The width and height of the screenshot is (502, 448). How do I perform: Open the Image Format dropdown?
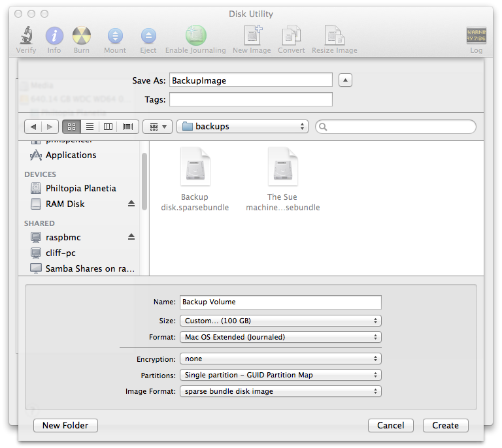coord(280,391)
